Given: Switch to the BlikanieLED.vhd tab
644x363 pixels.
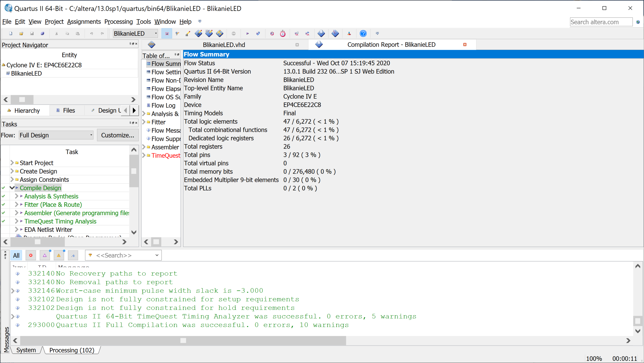Looking at the screenshot, I should click(x=224, y=45).
